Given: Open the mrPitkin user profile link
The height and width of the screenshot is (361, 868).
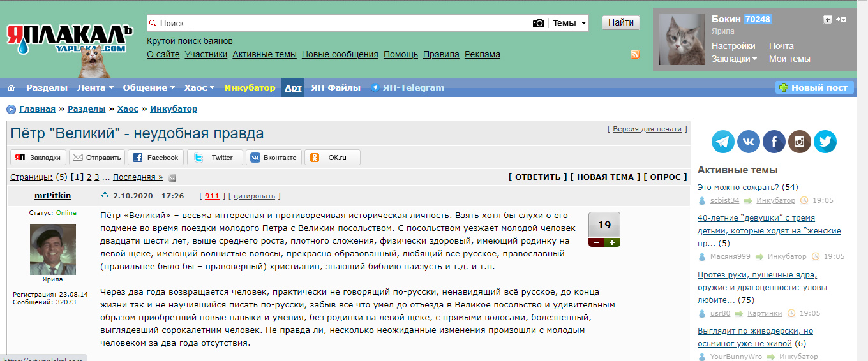Looking at the screenshot, I should [x=52, y=195].
